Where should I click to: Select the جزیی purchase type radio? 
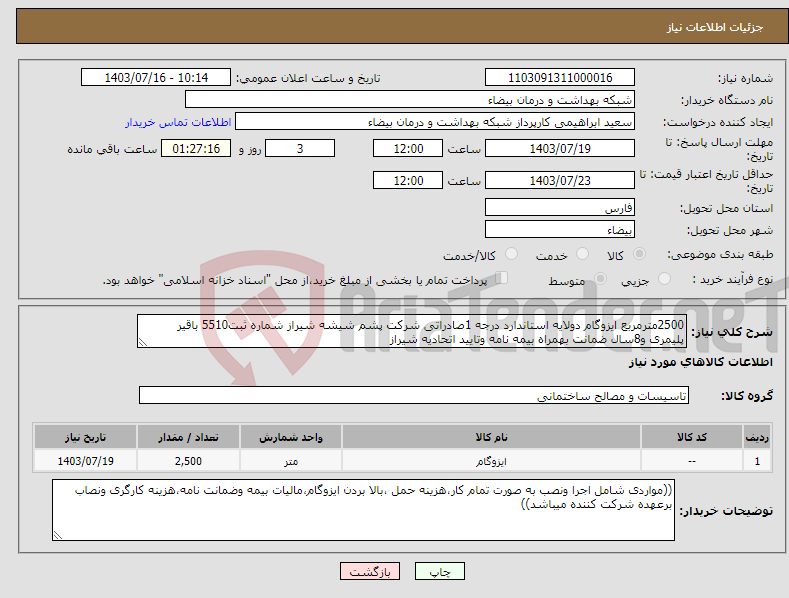(664, 278)
